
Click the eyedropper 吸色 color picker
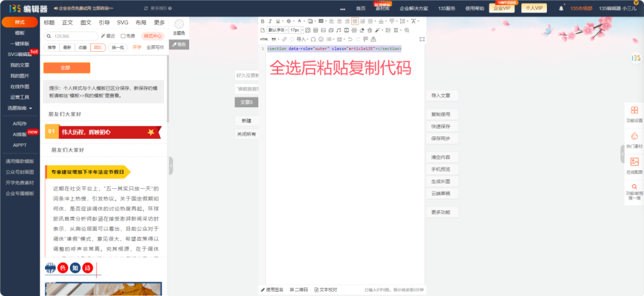[x=179, y=44]
